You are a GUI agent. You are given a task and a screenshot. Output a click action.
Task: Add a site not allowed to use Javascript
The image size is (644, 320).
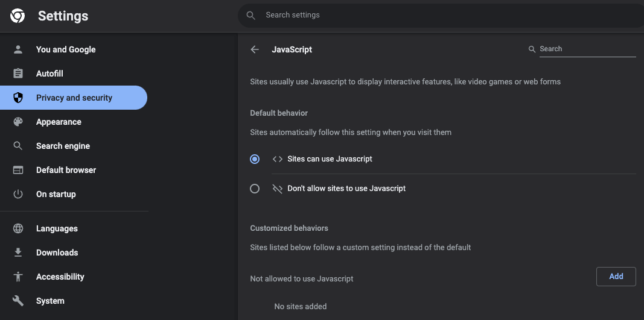[616, 277]
